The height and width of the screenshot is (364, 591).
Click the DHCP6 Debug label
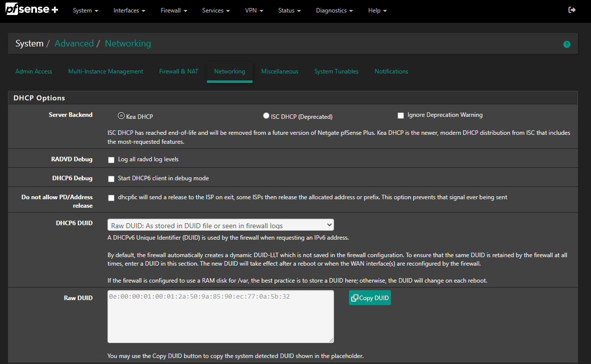click(72, 178)
